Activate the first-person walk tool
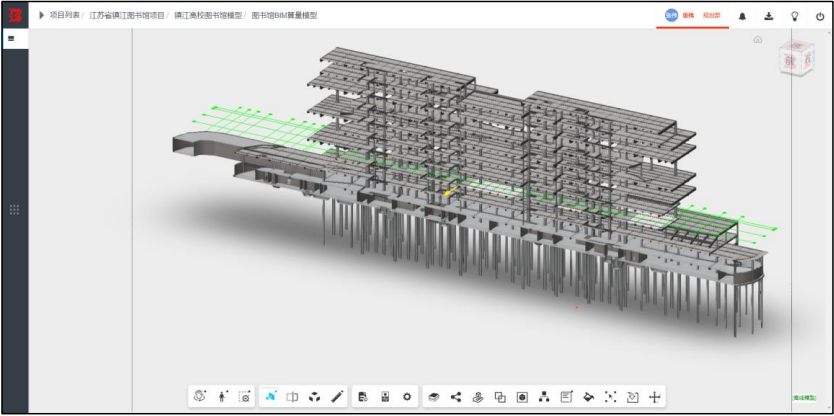This screenshot has width=834, height=416. coord(222,396)
